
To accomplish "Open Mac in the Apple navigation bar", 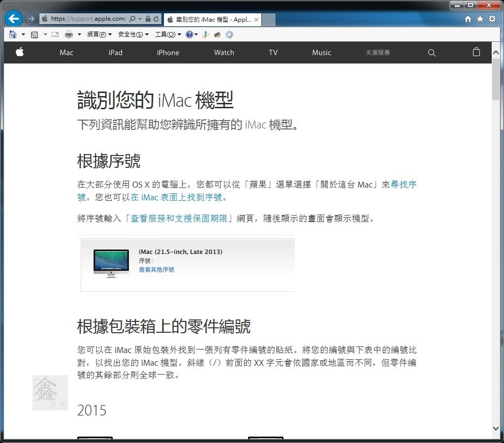I will pyautogui.click(x=66, y=53).
